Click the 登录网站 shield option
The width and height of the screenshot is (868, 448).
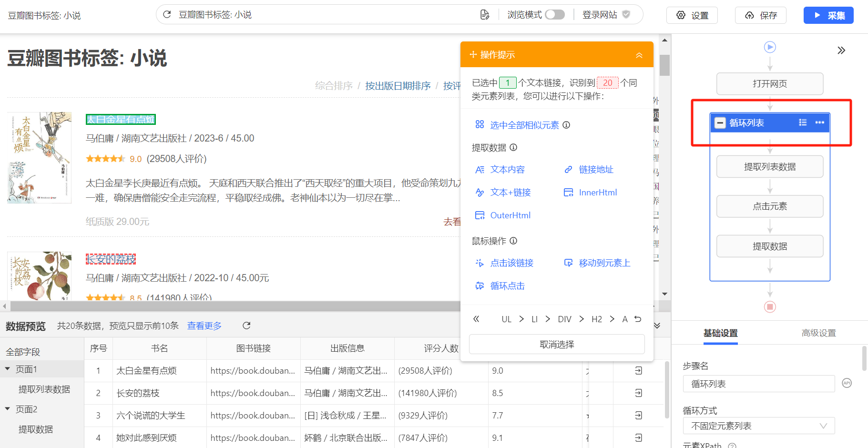click(x=606, y=15)
